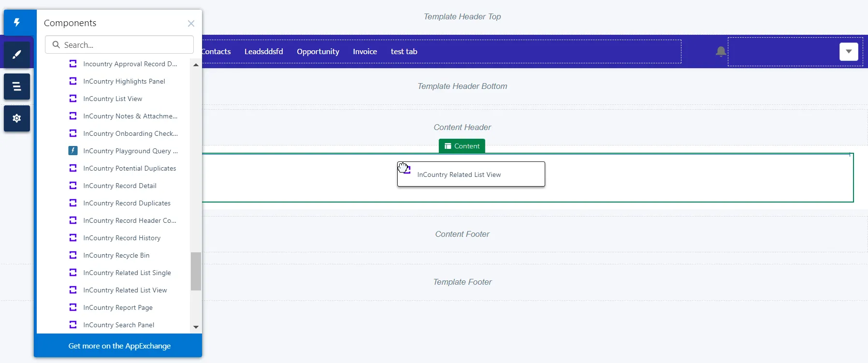The height and width of the screenshot is (363, 868).
Task: Click the components list scrollbar thumb
Action: 196,271
